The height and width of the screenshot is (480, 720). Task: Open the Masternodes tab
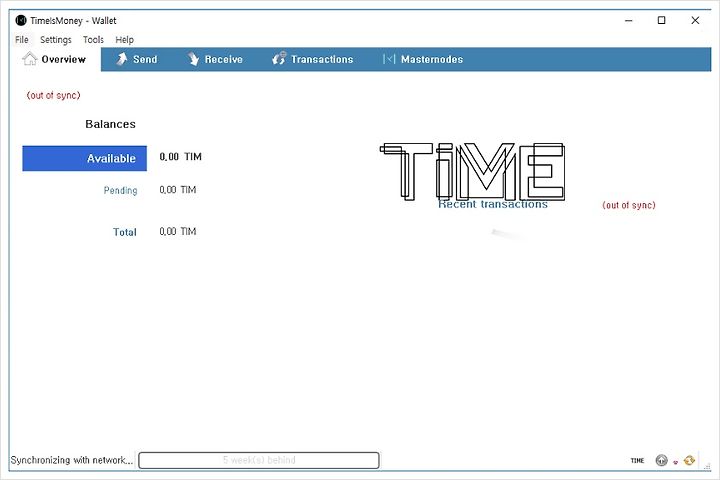pyautogui.click(x=423, y=59)
